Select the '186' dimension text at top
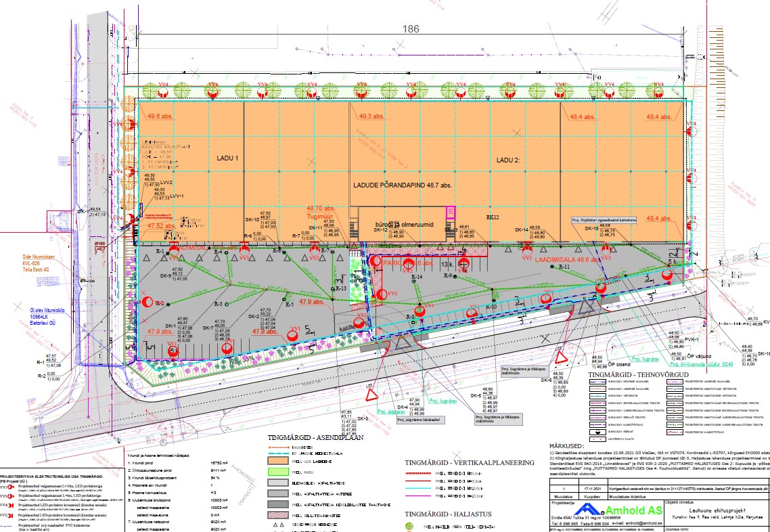 click(411, 29)
